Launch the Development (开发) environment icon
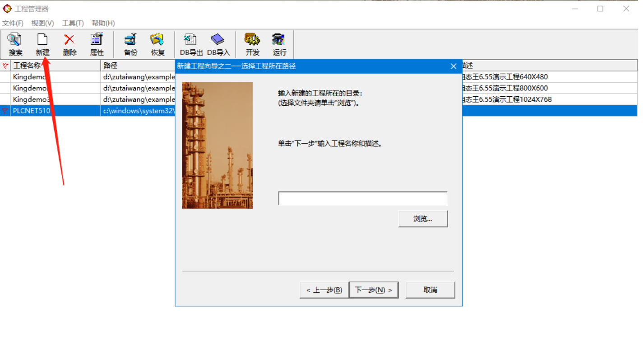The height and width of the screenshot is (343, 644). [252, 44]
